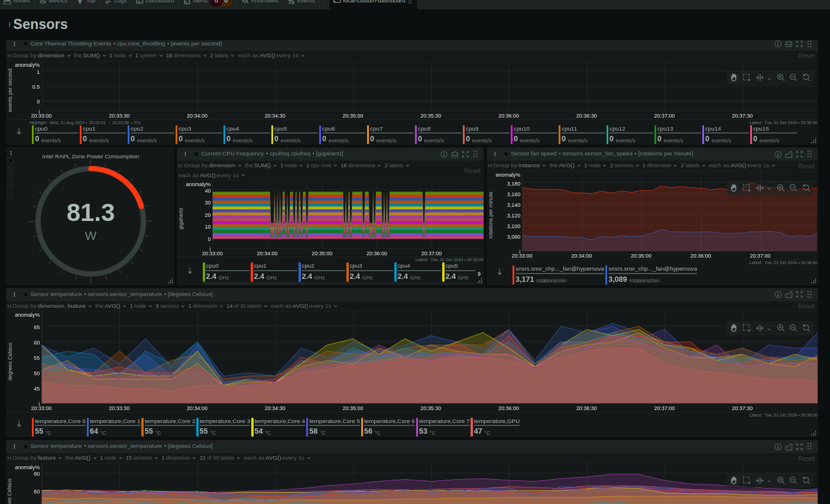Open info for first Sensor temperature chart
Image resolution: width=830 pixels, height=504 pixels.
[x=778, y=294]
